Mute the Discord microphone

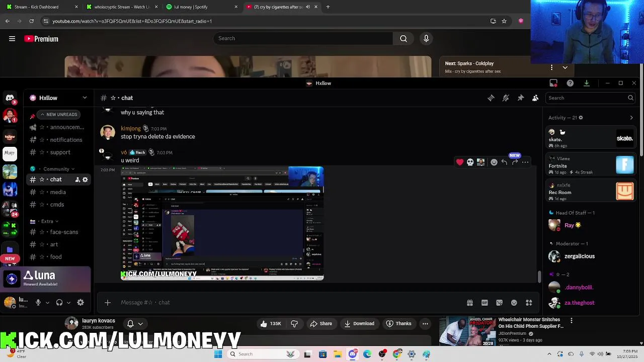38,302
